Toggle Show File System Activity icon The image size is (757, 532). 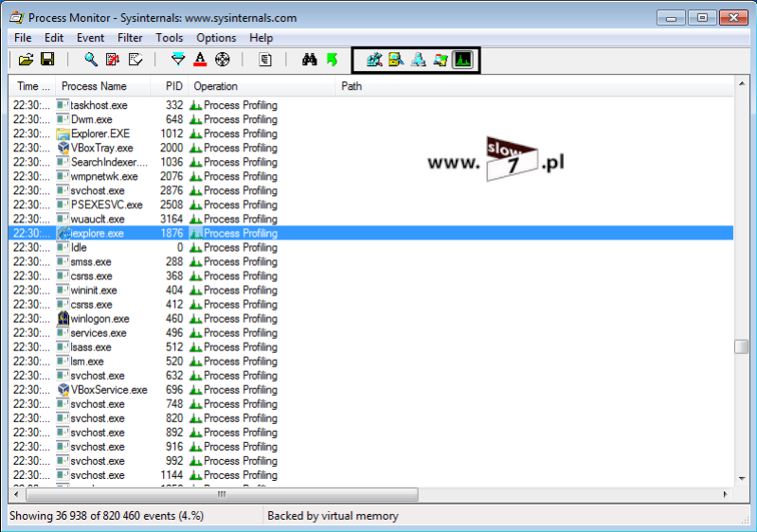point(396,60)
